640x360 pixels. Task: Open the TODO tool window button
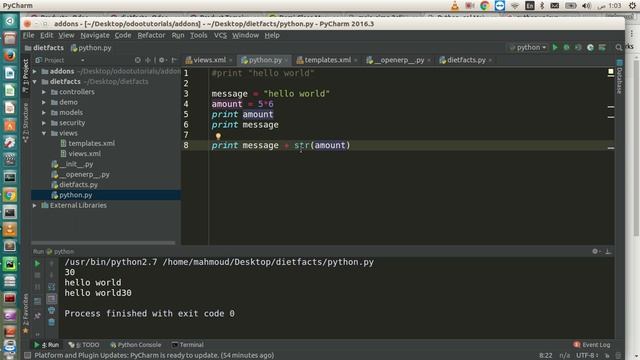click(x=84, y=345)
